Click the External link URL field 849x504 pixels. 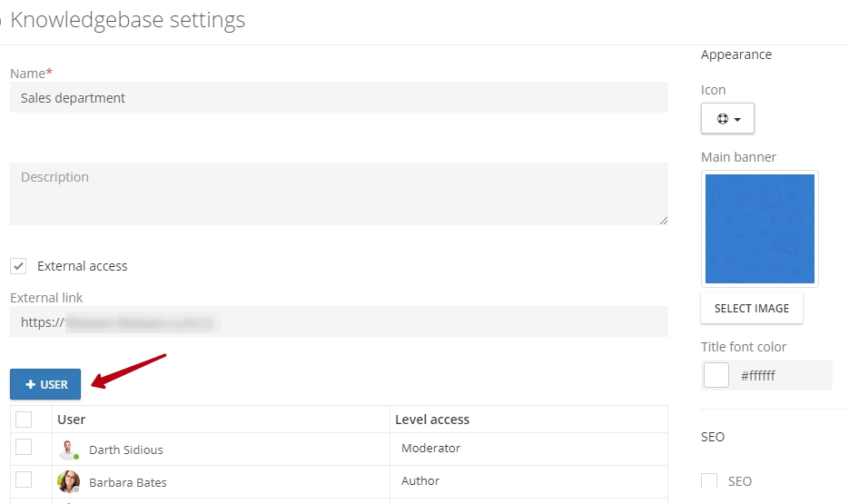click(x=339, y=321)
